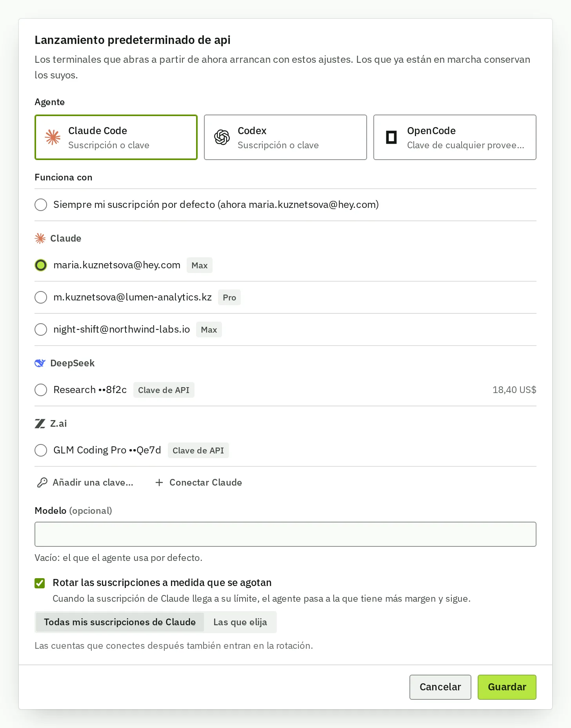The width and height of the screenshot is (571, 728).
Task: Select the night-shift@northwind-labs.io radio button
Action: (41, 329)
